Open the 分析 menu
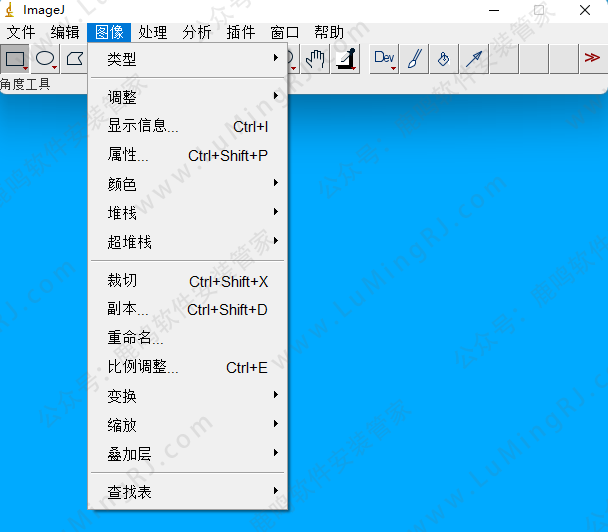 coord(197,32)
